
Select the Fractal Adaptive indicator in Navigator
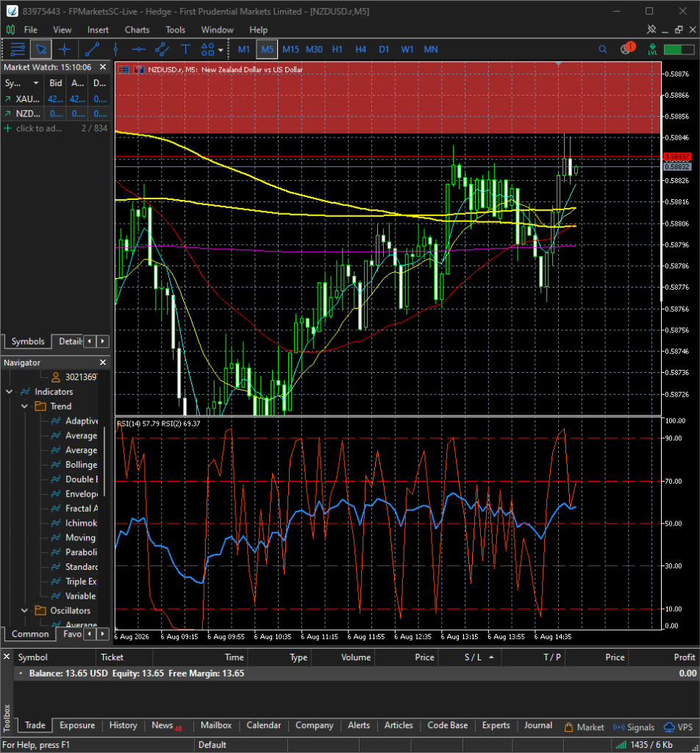coord(74,508)
